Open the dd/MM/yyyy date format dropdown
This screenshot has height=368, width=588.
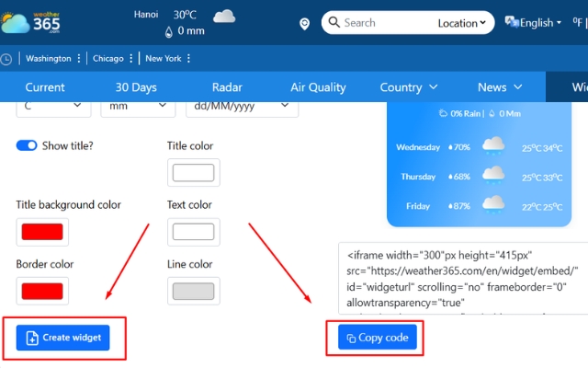click(x=245, y=107)
